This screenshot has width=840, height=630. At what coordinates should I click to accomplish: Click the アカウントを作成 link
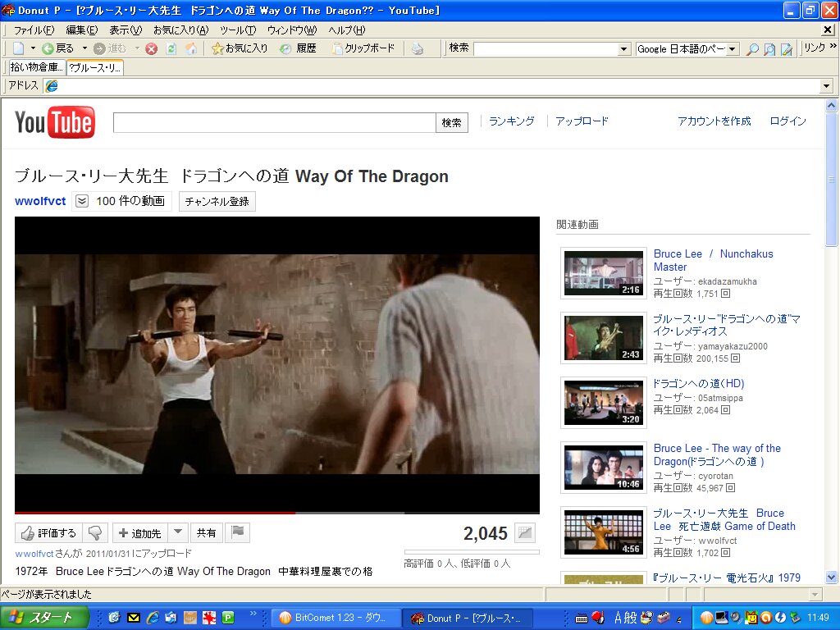714,121
